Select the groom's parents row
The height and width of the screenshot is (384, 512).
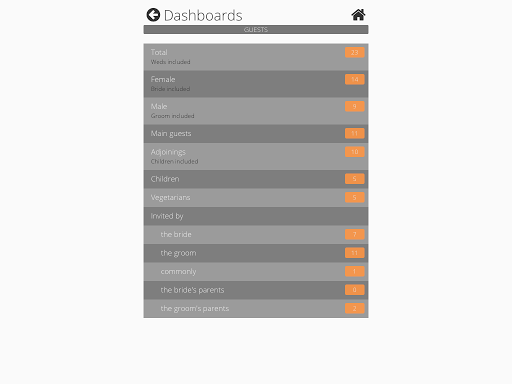click(x=256, y=309)
